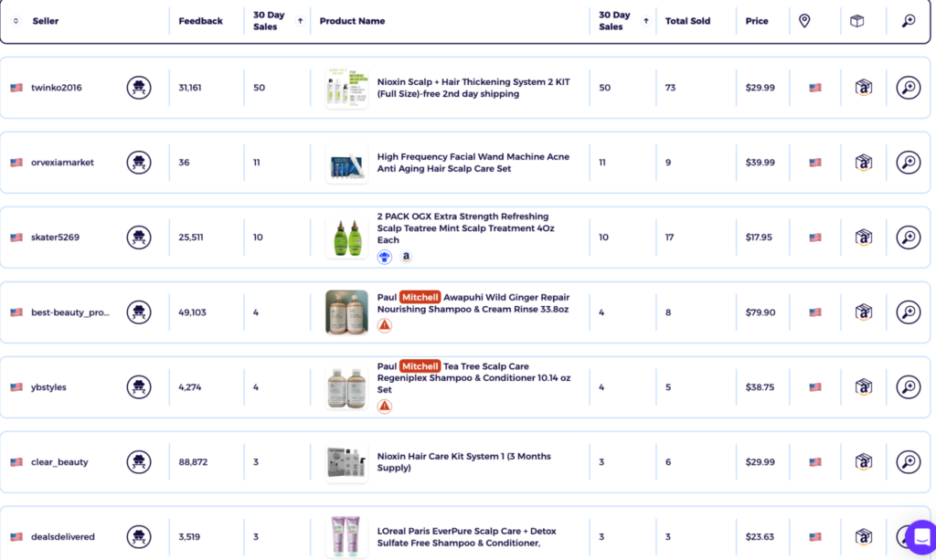The height and width of the screenshot is (560, 936).
Task: Open the chat widget bubble
Action: click(x=921, y=537)
